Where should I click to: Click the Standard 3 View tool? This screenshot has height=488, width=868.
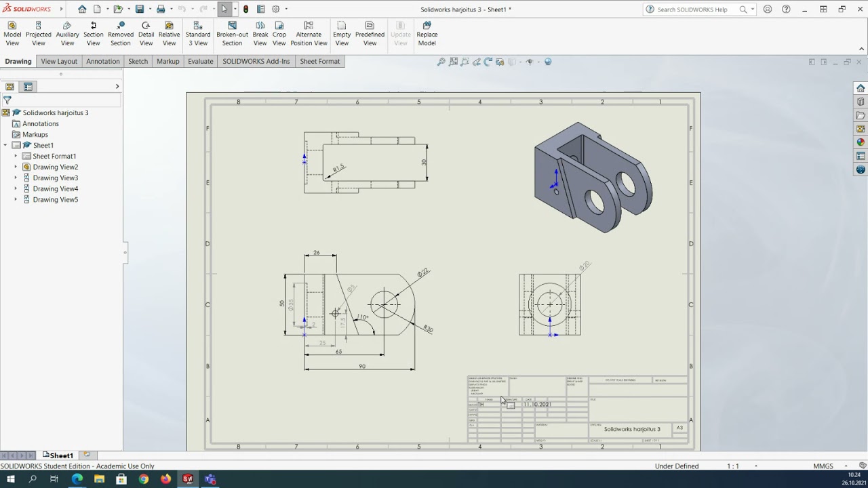click(x=198, y=34)
